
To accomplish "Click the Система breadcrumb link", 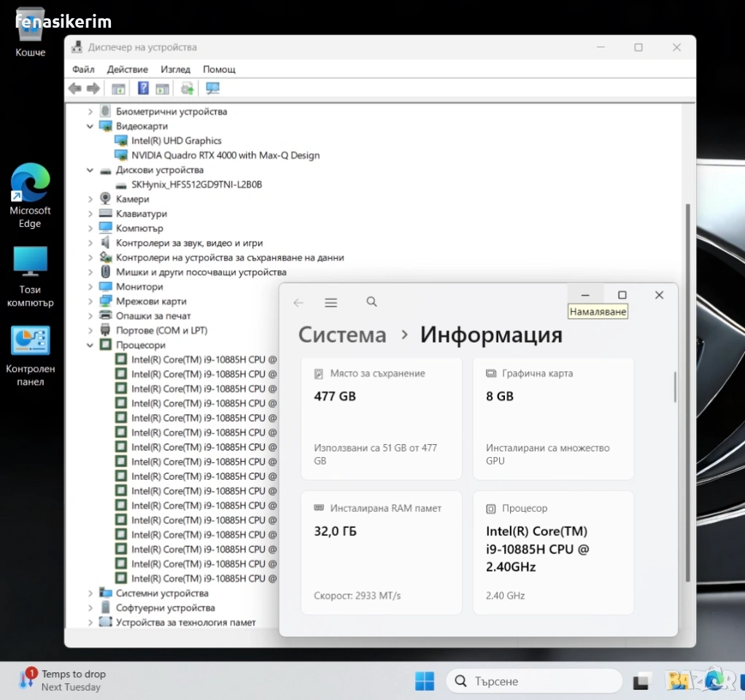I will (342, 335).
